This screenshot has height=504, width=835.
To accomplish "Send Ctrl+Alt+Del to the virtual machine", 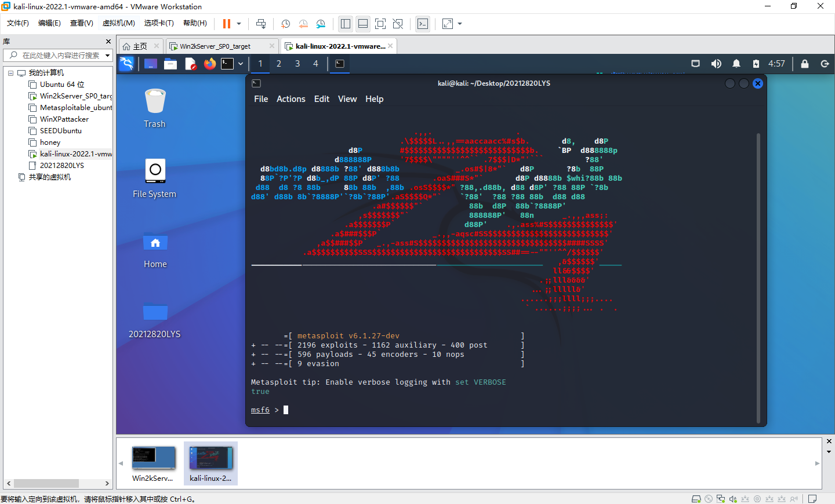I will 261,24.
